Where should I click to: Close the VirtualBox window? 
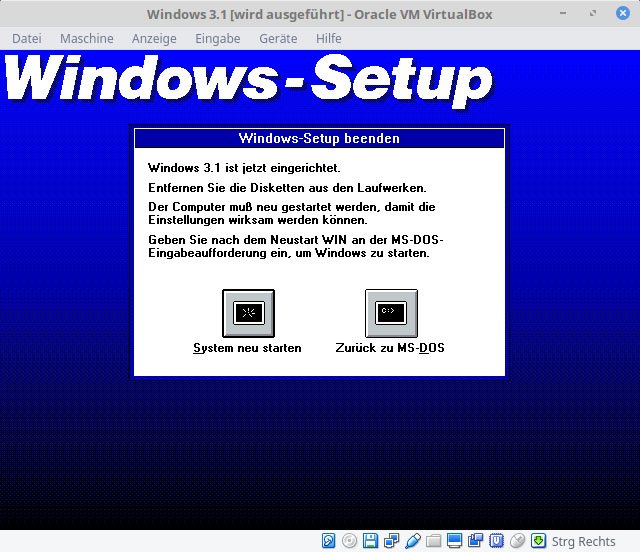[x=623, y=13]
